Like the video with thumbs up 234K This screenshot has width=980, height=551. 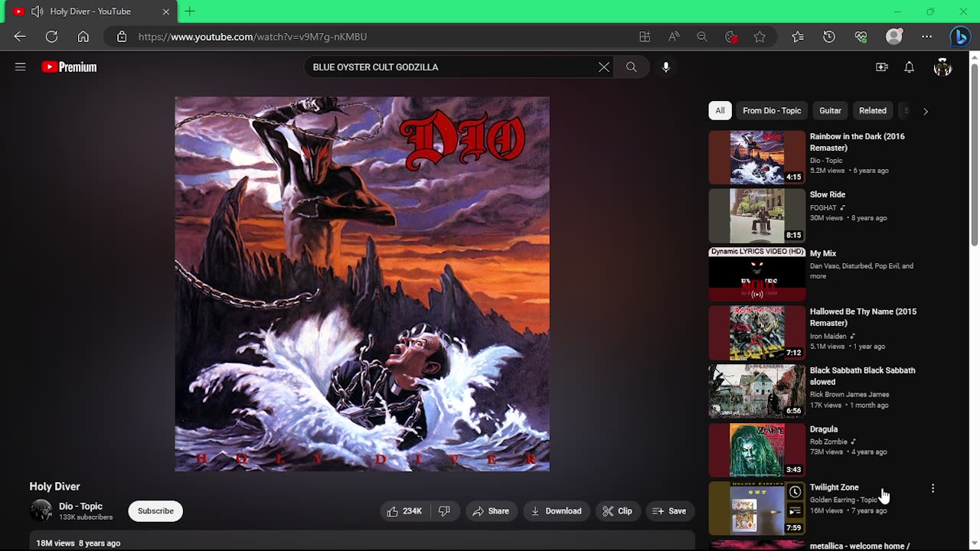coord(404,511)
